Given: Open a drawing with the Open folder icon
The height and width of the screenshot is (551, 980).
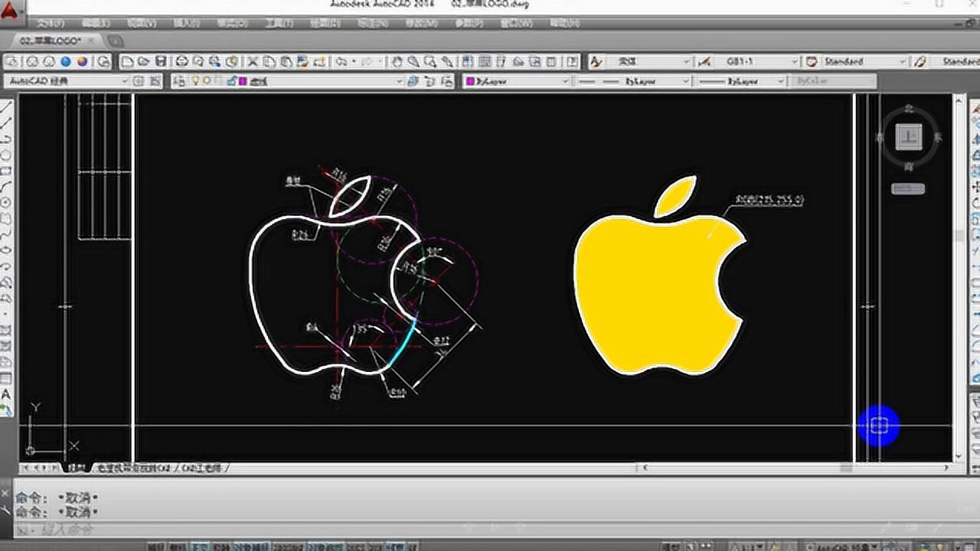Looking at the screenshot, I should tap(144, 61).
